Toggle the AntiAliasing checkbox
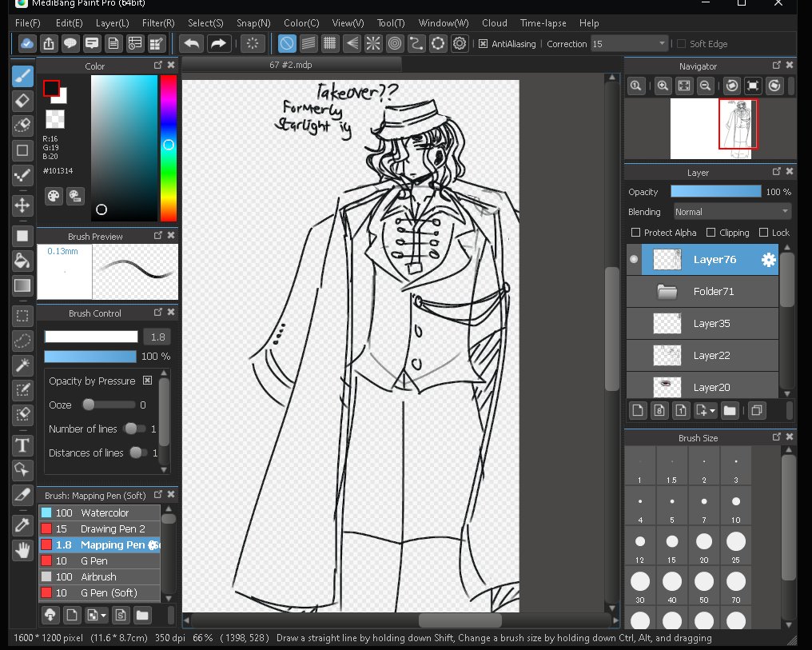 tap(483, 44)
